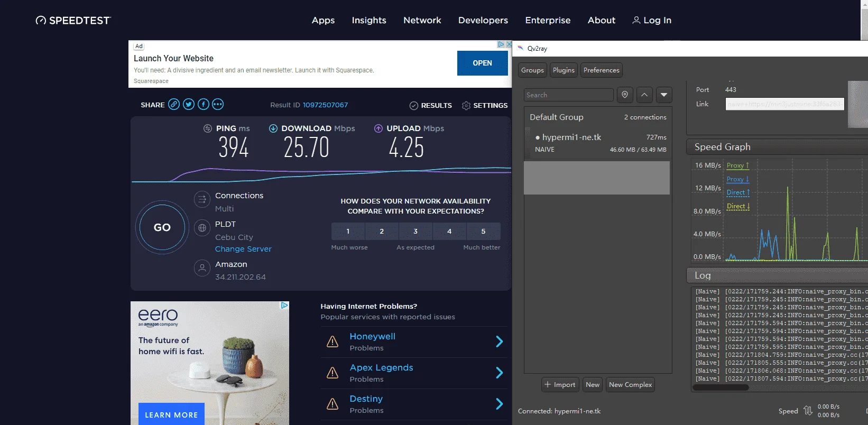Click the Ping gauge icon
Screen dimensions: 868x425
pyautogui.click(x=208, y=128)
